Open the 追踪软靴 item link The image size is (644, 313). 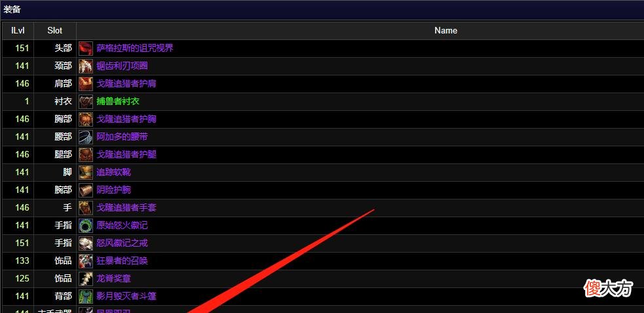[x=114, y=172]
